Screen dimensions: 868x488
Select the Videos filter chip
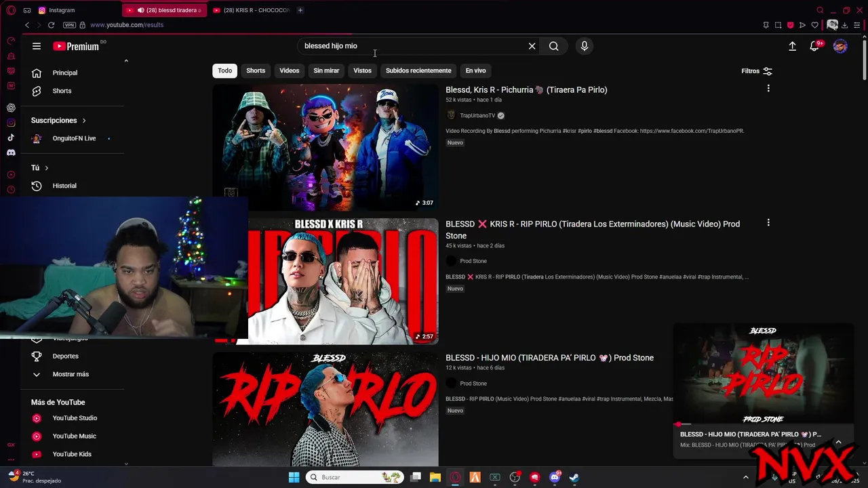click(x=290, y=70)
